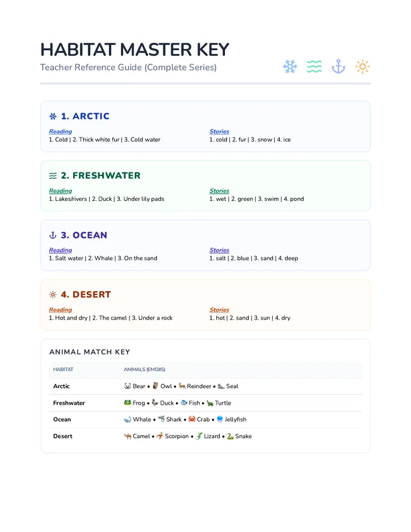This screenshot has height=532, width=411.
Task: Open the Reading link under Freshwater
Action: (x=61, y=191)
